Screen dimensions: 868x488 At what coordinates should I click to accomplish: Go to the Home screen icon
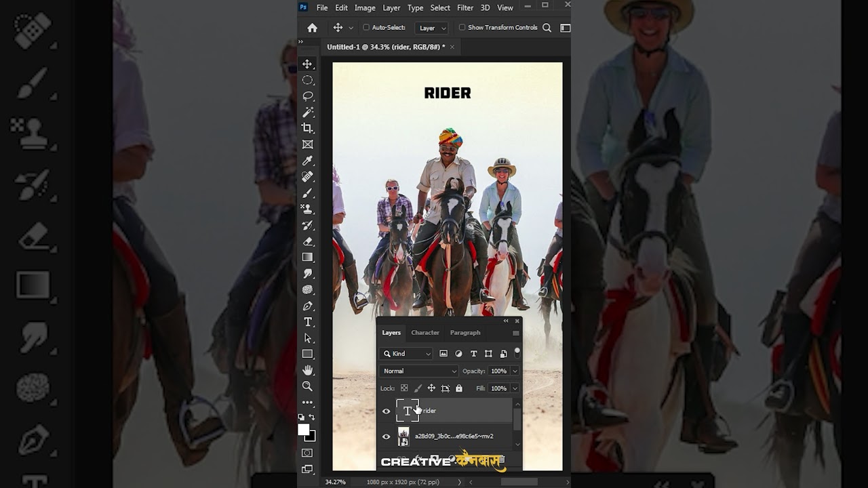(x=312, y=28)
